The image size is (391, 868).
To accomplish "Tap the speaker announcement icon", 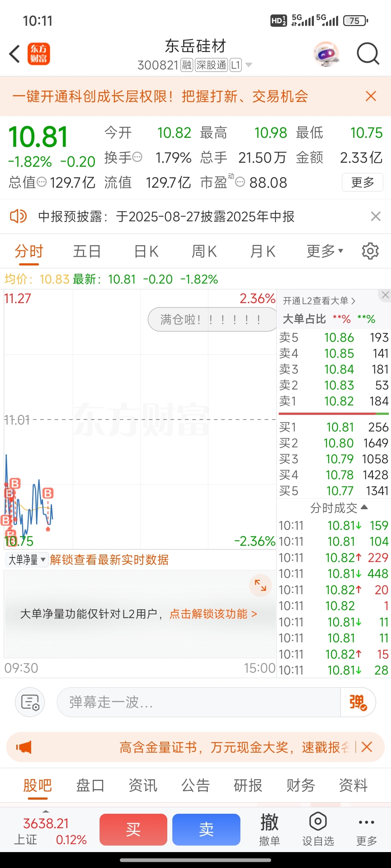I will pyautogui.click(x=18, y=216).
